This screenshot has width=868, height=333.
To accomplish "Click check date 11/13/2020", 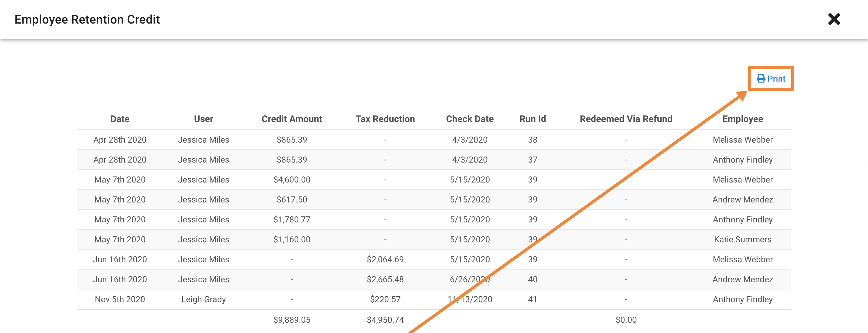I will click(470, 299).
